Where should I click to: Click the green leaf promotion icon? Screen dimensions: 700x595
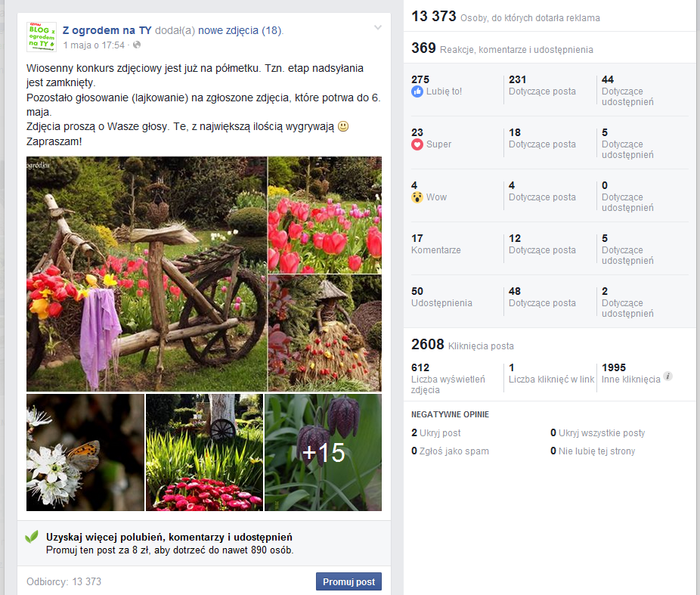(32, 537)
